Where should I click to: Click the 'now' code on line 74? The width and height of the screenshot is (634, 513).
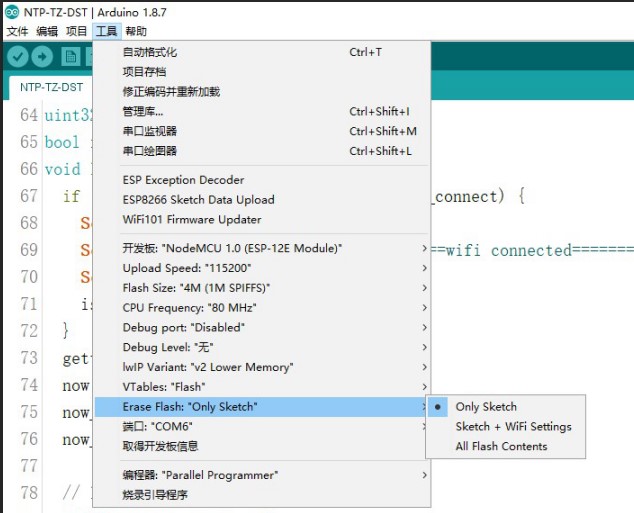(x=76, y=386)
